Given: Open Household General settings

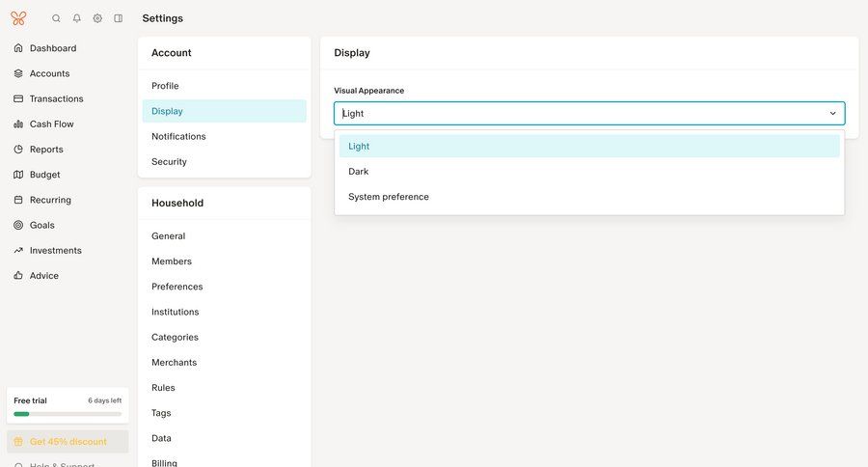Looking at the screenshot, I should coord(224,236).
